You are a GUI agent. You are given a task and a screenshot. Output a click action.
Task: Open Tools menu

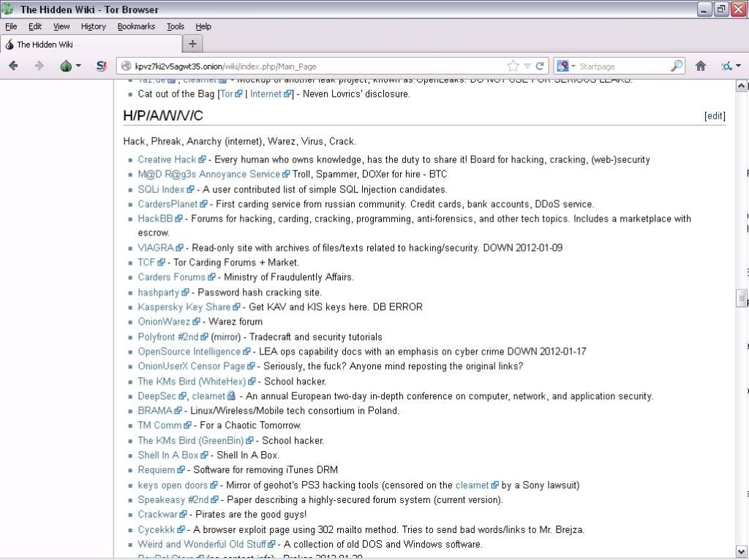(176, 26)
